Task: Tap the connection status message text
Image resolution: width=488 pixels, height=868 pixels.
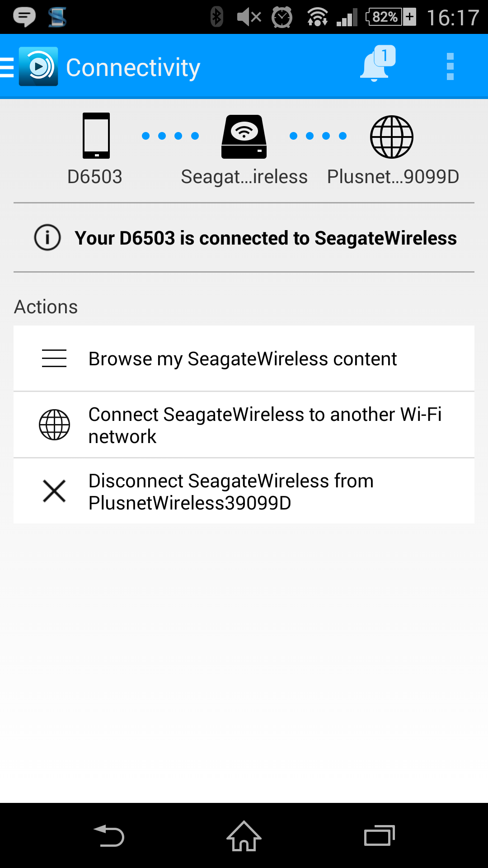Action: [266, 238]
